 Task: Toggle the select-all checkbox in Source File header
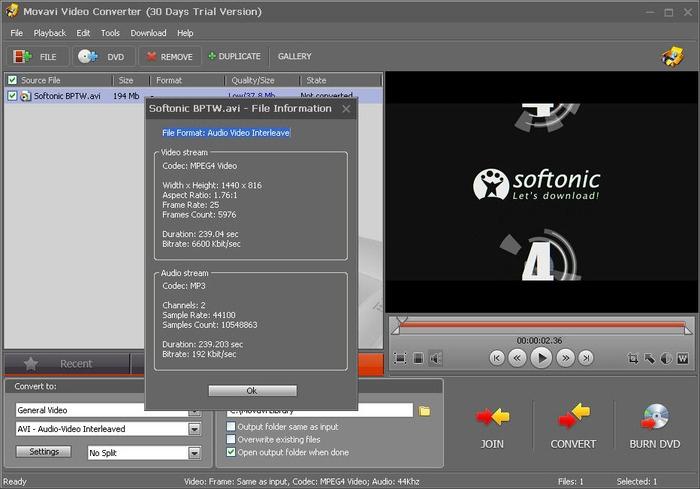[12, 80]
